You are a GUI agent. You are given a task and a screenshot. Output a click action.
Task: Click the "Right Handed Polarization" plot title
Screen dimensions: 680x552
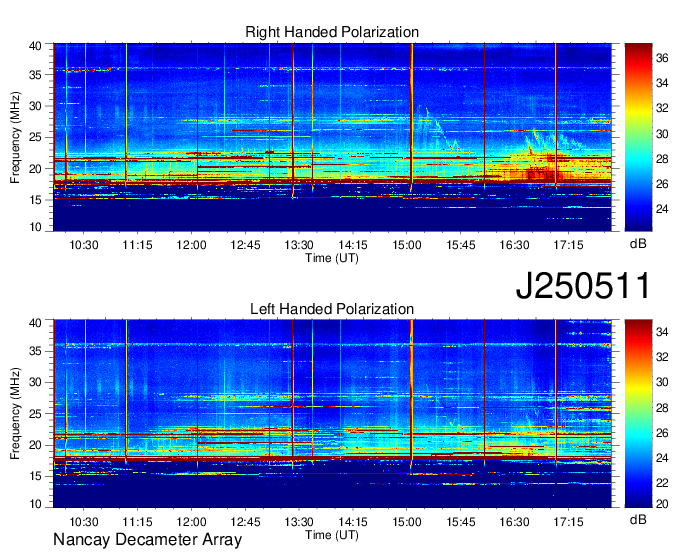(x=332, y=32)
